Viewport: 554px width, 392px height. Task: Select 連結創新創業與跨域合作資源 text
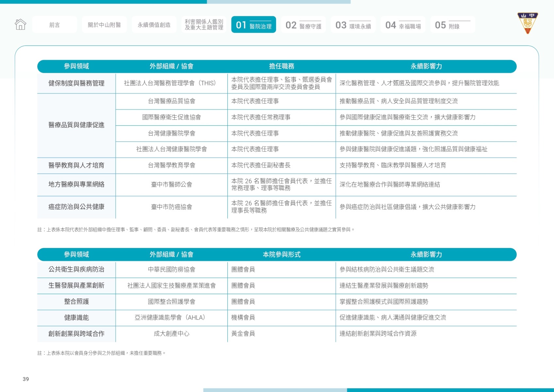click(x=378, y=334)
